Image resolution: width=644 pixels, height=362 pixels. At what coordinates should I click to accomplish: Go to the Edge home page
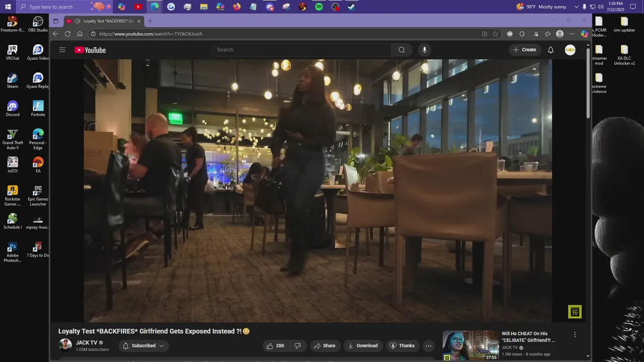[x=79, y=34]
